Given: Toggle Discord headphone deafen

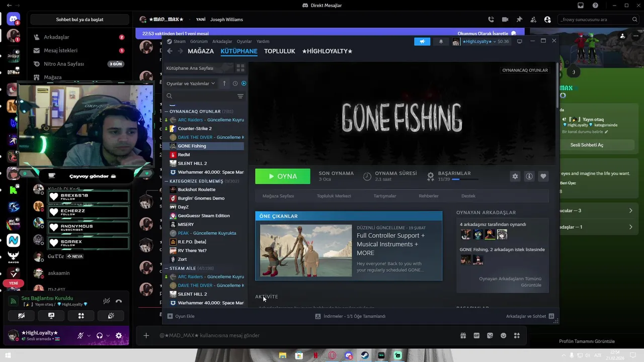Looking at the screenshot, I should click(100, 335).
